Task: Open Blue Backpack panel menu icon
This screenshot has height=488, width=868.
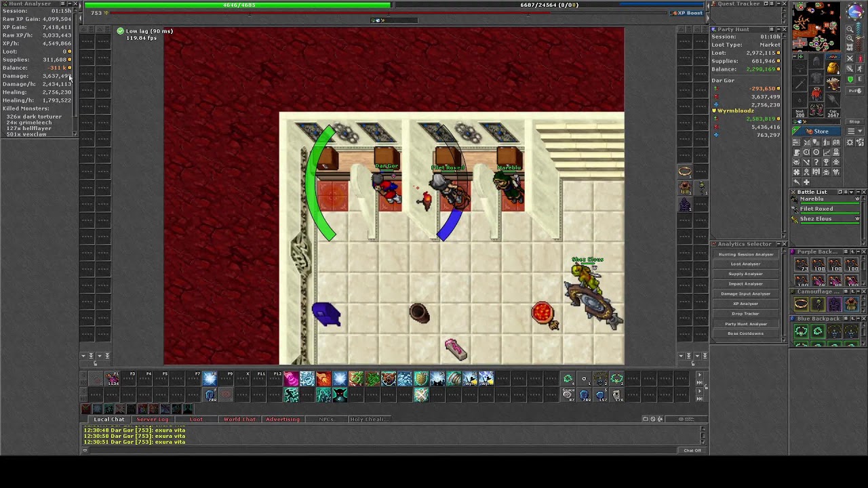Action: pyautogui.click(x=846, y=319)
